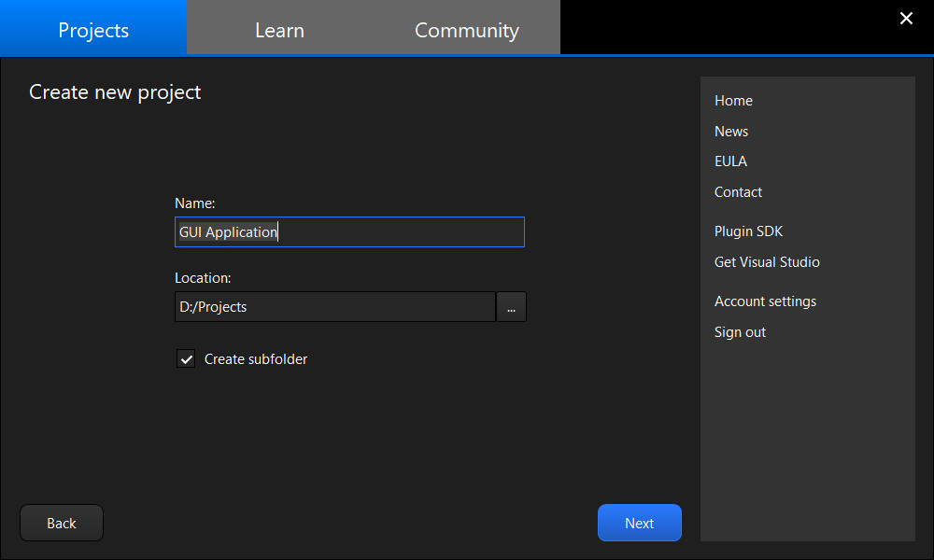View the EULA
The width and height of the screenshot is (934, 560).
coord(730,161)
